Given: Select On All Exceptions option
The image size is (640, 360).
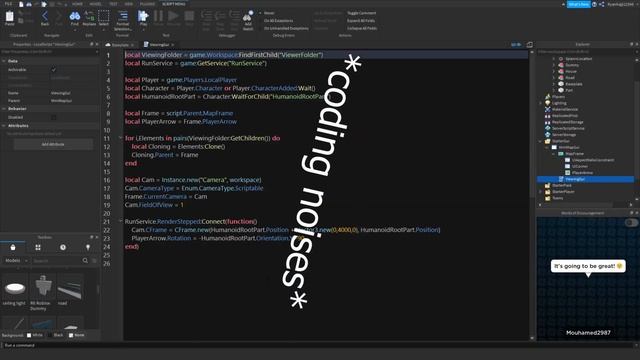Looking at the screenshot, I should (x=278, y=20).
